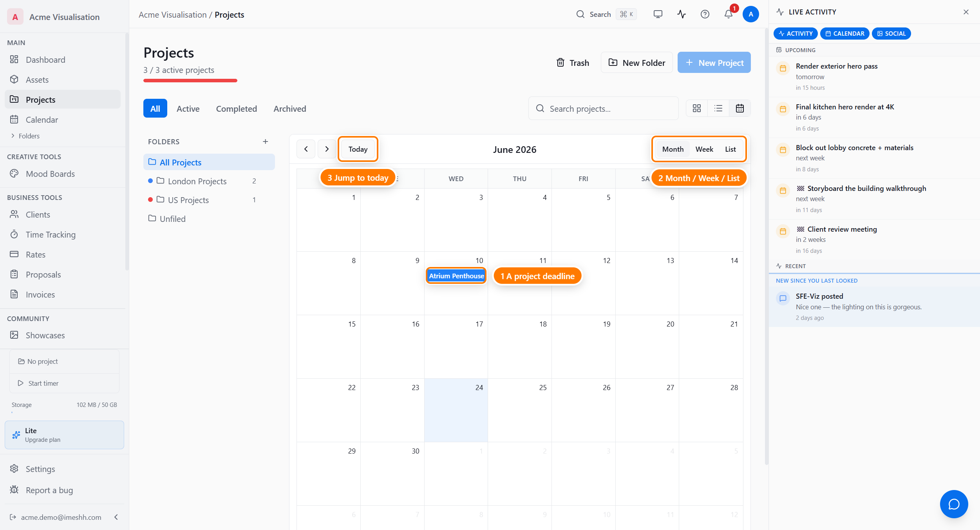
Task: Click New Folder button
Action: pos(637,62)
